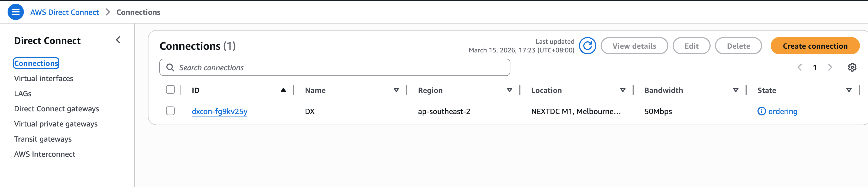Open Virtual interfaces in sidebar
The width and height of the screenshot is (868, 187).
point(43,78)
